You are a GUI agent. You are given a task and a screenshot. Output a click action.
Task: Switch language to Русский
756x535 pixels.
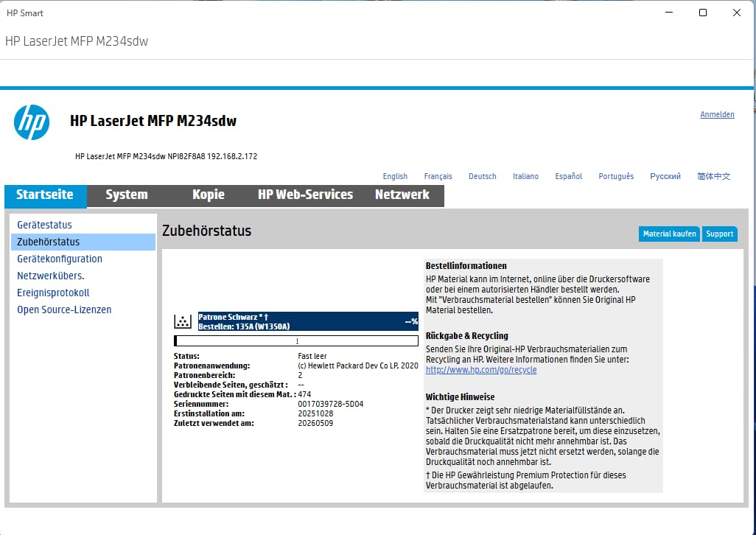pyautogui.click(x=665, y=176)
